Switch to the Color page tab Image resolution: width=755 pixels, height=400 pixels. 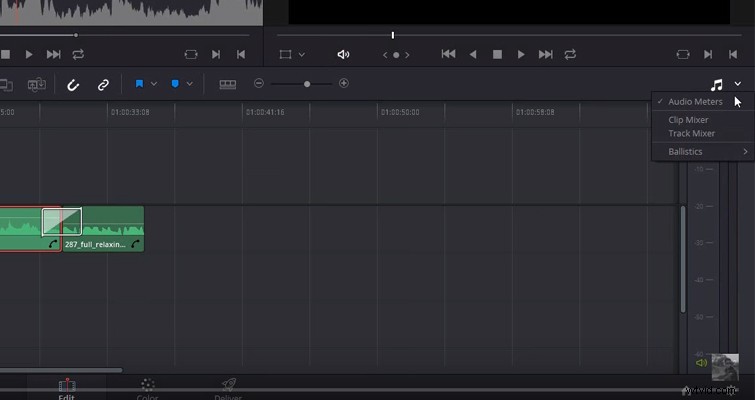(x=147, y=389)
